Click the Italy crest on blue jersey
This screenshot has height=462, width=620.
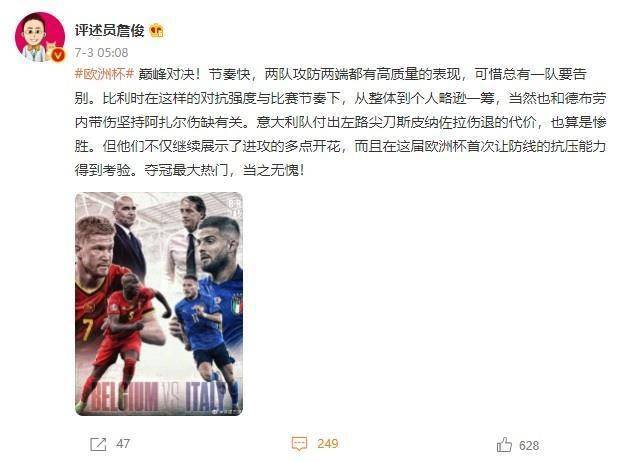(237, 305)
